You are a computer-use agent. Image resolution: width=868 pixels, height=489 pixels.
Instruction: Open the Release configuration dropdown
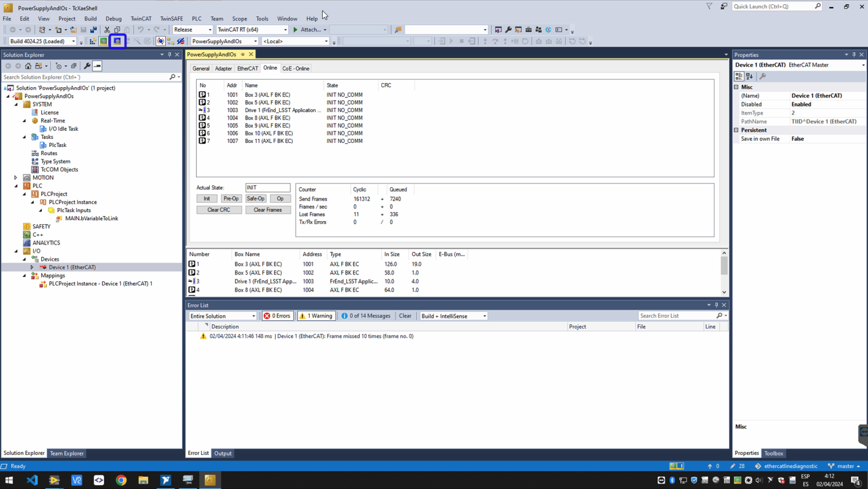[x=192, y=30]
